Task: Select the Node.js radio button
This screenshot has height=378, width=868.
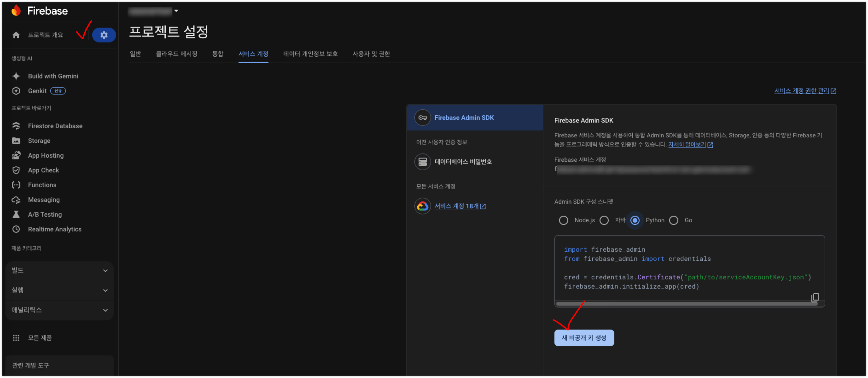Action: 564,220
